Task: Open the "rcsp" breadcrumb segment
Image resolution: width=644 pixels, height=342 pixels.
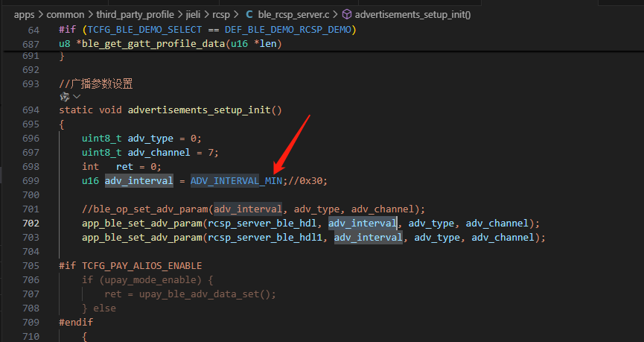Action: point(221,15)
